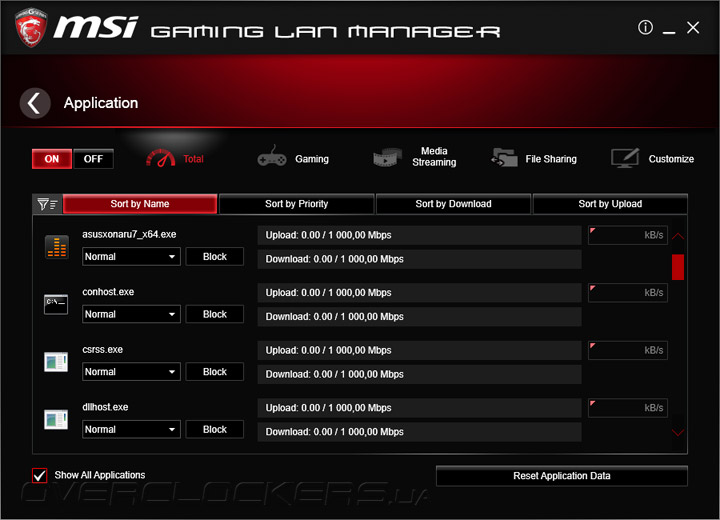Click scroll-up arrow of application list
The image size is (720, 520).
coord(678,237)
